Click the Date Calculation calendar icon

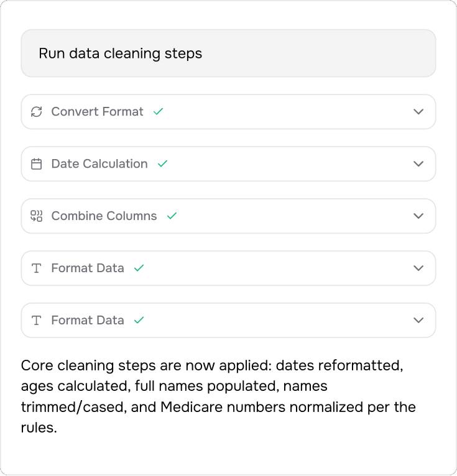pos(37,164)
